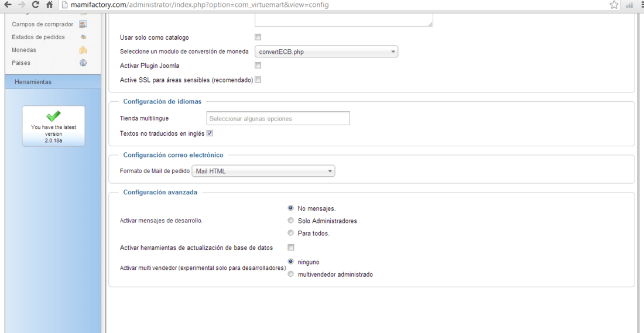The height and width of the screenshot is (333, 644).
Task: Click the Estados de pedidos icon
Action: tap(83, 37)
